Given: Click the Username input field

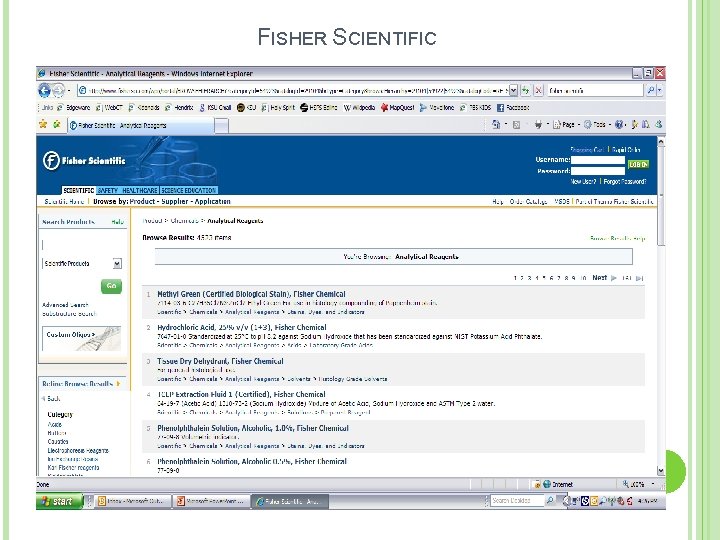Looking at the screenshot, I should pos(597,160).
